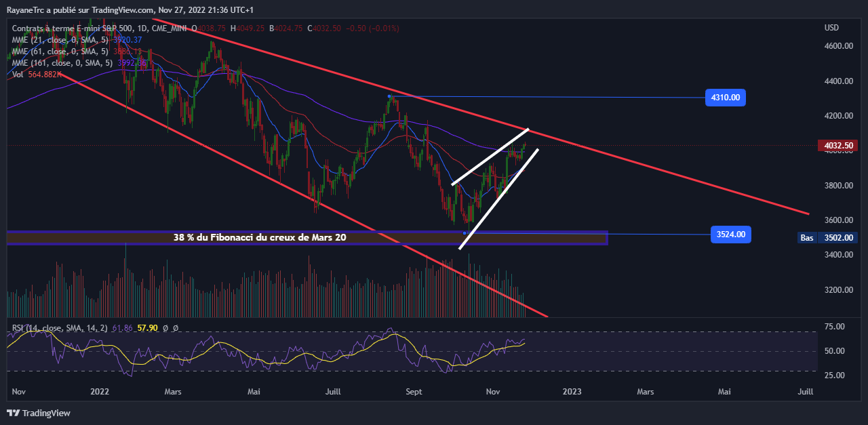Screen dimensions: 868x425
Task: Click the 3400.00 price axis value
Action: tap(838, 255)
